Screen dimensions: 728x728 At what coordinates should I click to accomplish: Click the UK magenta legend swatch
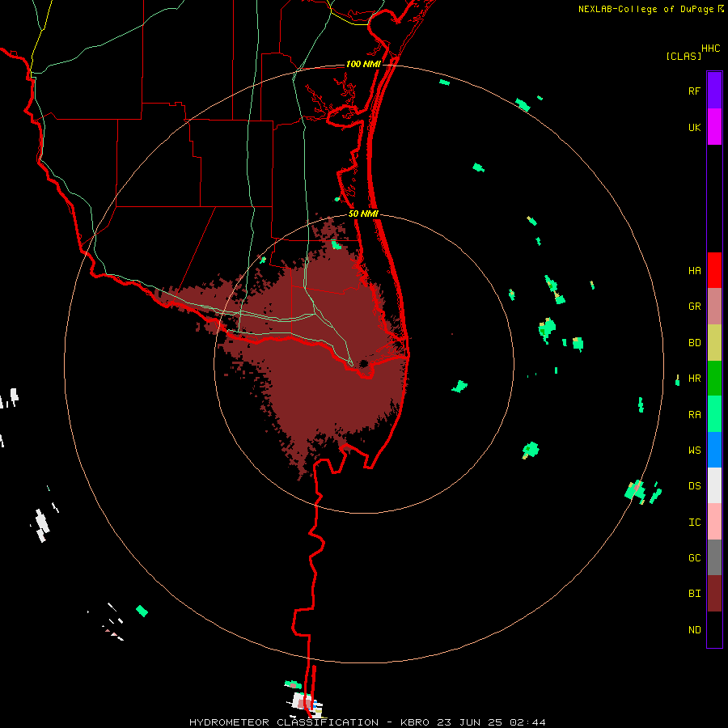coord(714,127)
